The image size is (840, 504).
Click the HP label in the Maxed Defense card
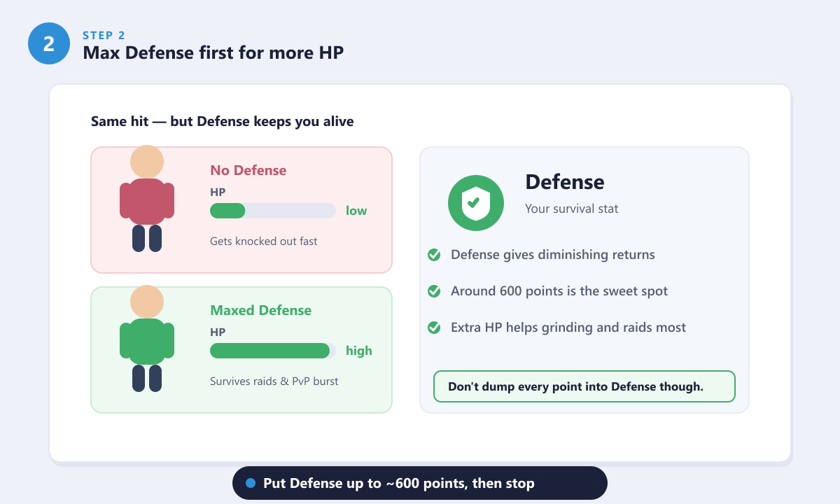pos(218,332)
